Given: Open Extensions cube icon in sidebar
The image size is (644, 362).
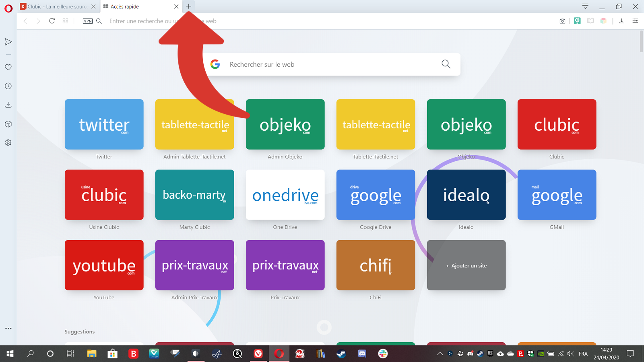Looking at the screenshot, I should click(8, 124).
